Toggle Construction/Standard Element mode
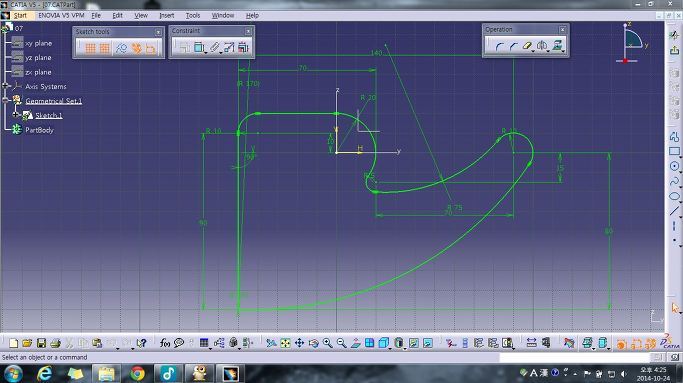Screen dimensions: 683x383 tap(121, 48)
